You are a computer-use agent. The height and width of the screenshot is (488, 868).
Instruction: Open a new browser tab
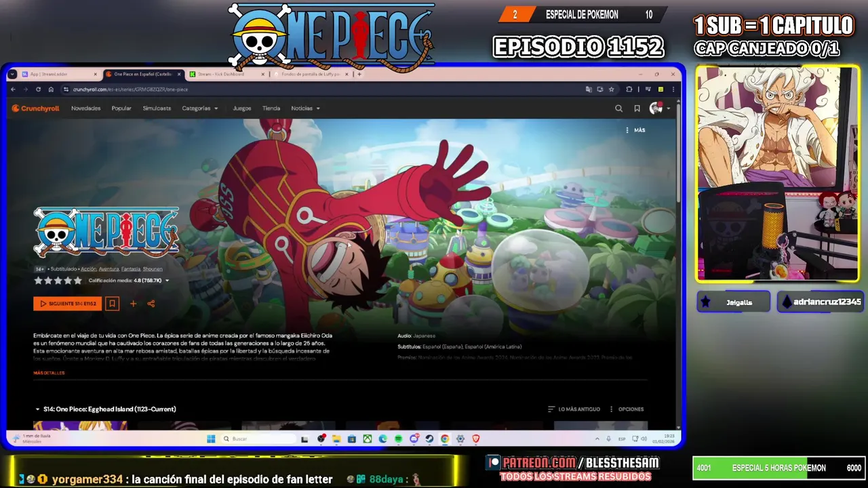click(359, 75)
